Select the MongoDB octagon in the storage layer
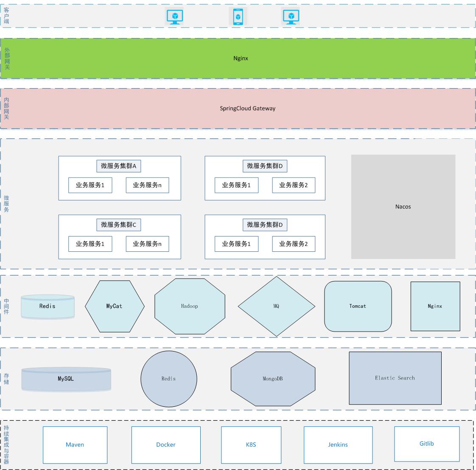Image resolution: width=476 pixels, height=470 pixels. point(273,378)
